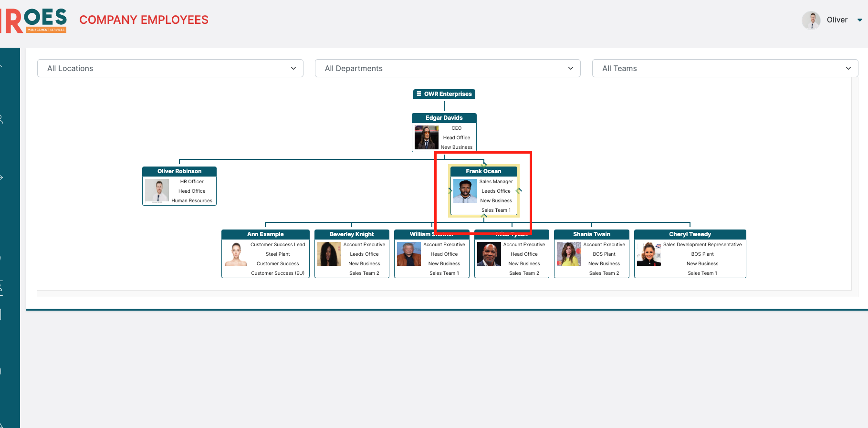The image size is (868, 428).
Task: Click the right arrow on Frank Ocean's card
Action: [519, 190]
